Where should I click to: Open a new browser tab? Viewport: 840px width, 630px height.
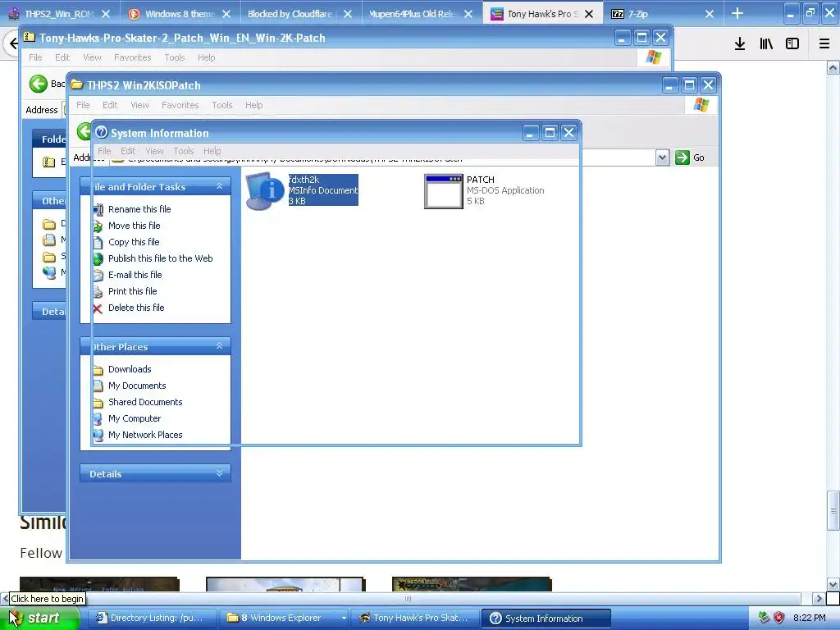click(x=737, y=13)
